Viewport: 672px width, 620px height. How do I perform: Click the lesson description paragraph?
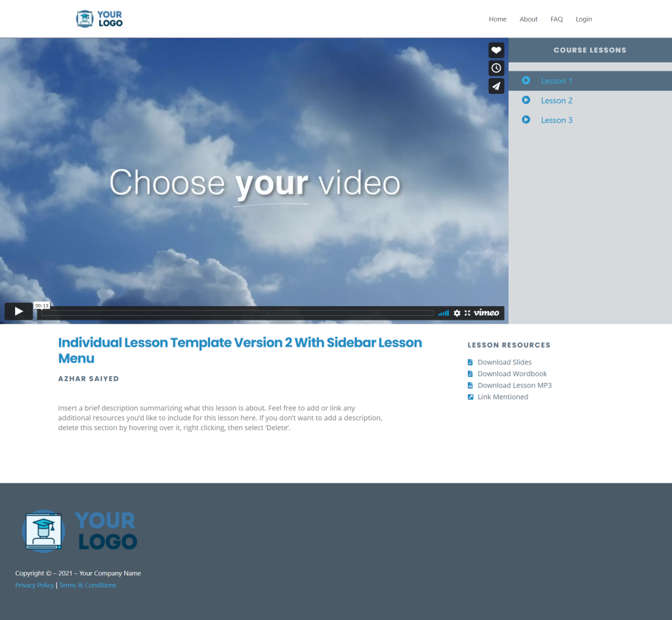click(220, 418)
